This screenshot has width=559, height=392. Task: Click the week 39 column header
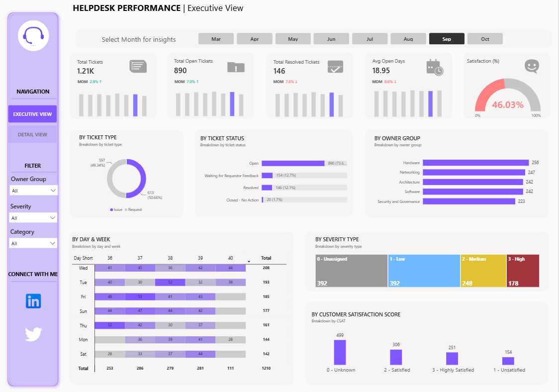pos(200,258)
